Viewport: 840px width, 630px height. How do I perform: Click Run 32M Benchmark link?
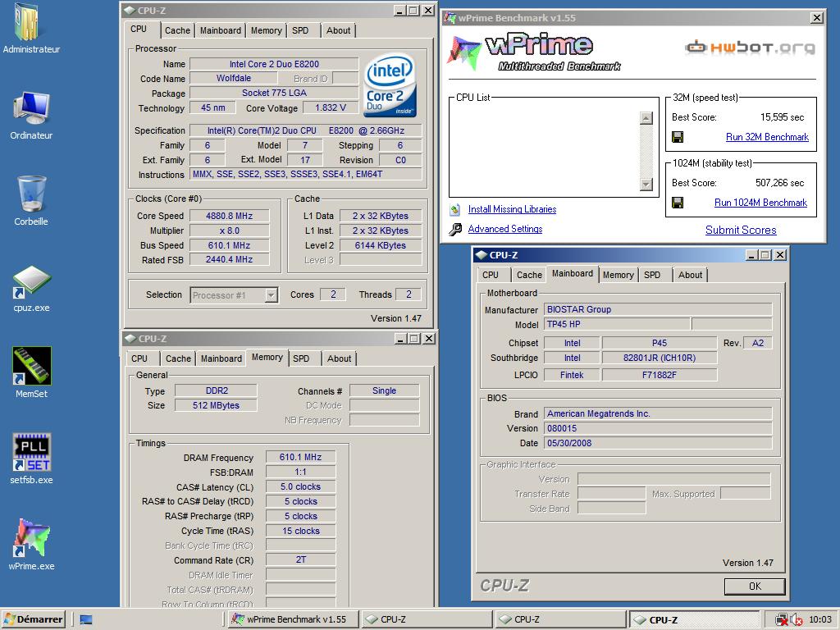tap(767, 137)
